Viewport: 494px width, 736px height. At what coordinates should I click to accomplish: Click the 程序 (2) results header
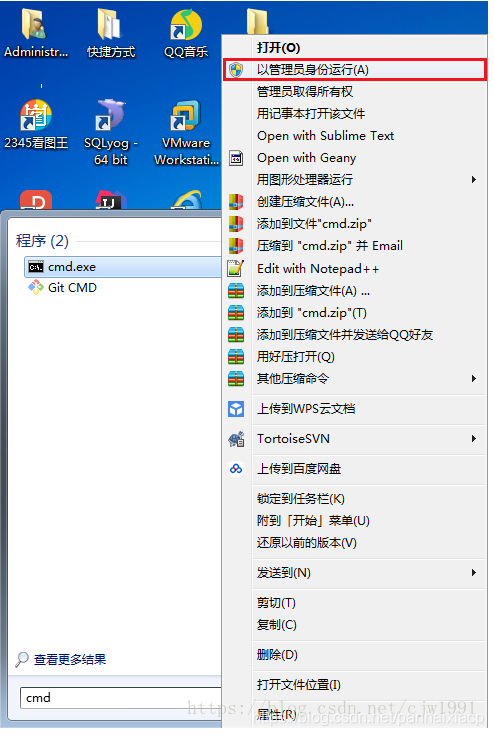(42, 243)
